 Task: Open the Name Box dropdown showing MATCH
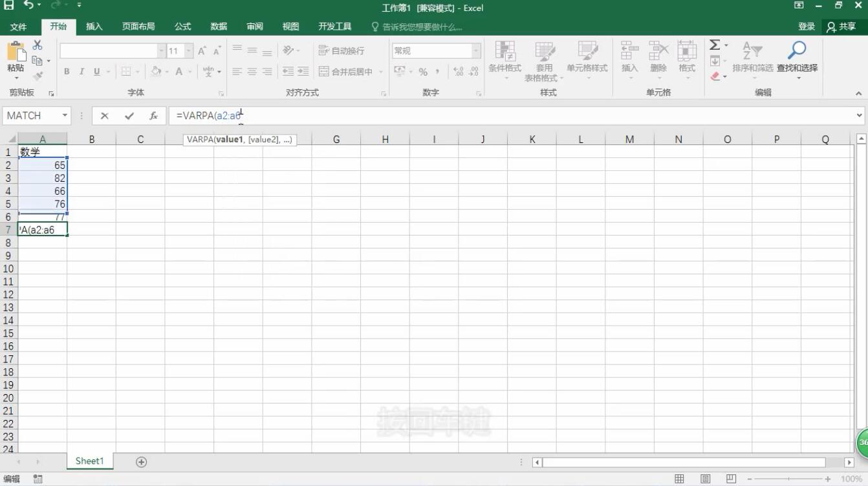click(x=65, y=116)
